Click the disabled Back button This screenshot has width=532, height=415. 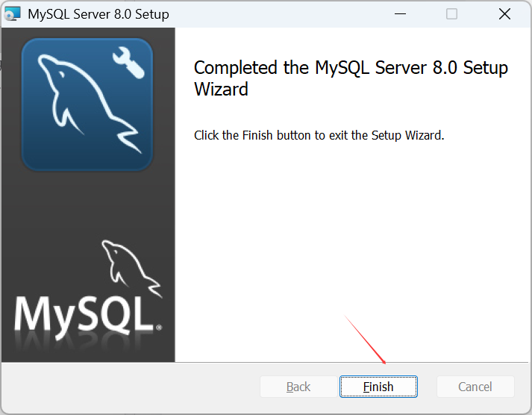click(298, 387)
